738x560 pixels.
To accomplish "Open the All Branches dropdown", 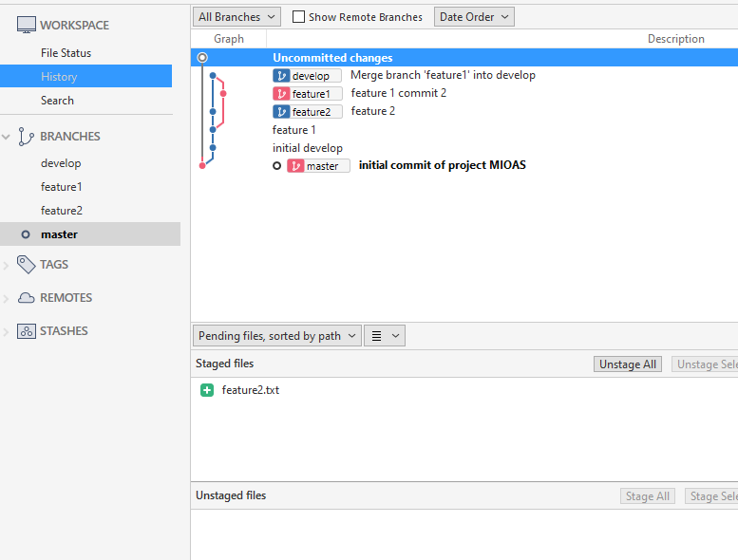I will (x=237, y=17).
